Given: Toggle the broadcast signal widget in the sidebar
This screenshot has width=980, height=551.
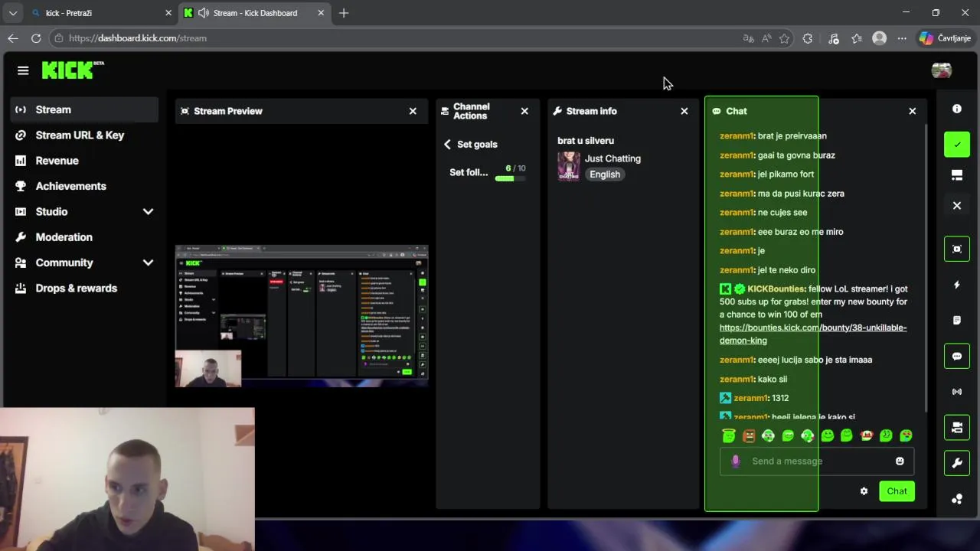Looking at the screenshot, I should click(x=957, y=392).
